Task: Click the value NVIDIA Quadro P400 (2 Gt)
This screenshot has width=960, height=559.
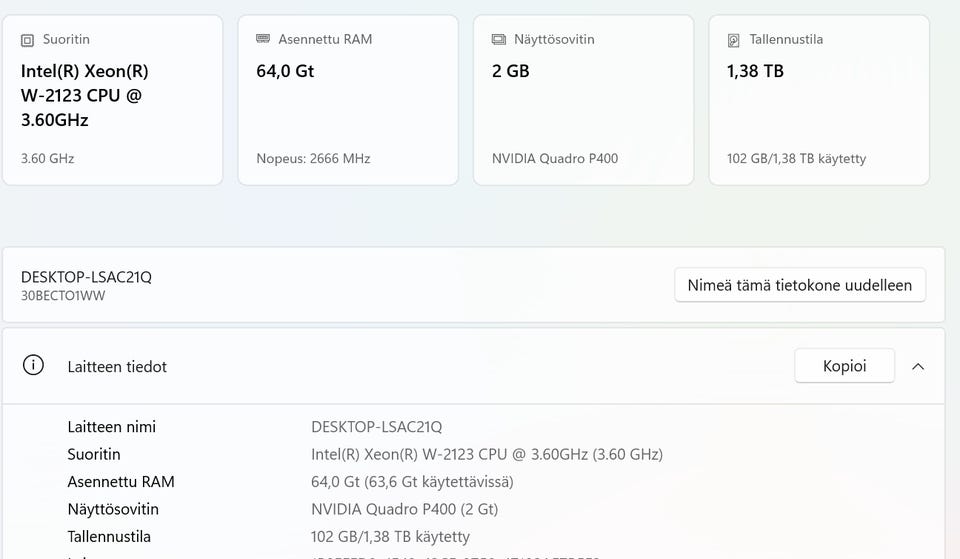Action: point(405,509)
